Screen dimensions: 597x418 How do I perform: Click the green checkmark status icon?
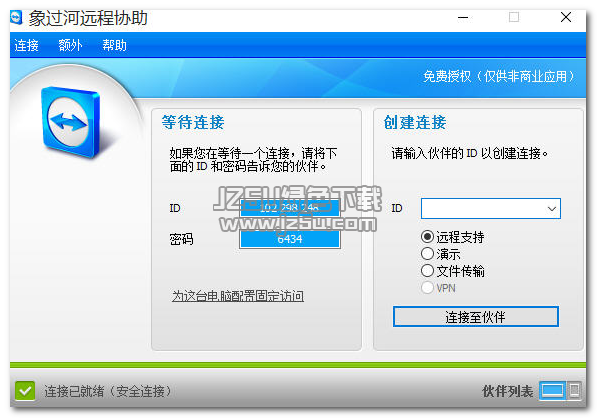(25, 391)
